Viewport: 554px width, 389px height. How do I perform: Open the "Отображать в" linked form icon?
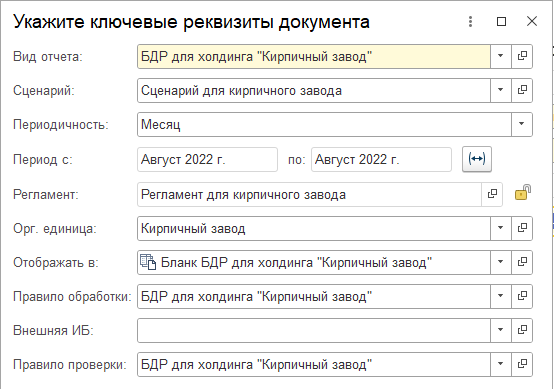pyautogui.click(x=522, y=262)
